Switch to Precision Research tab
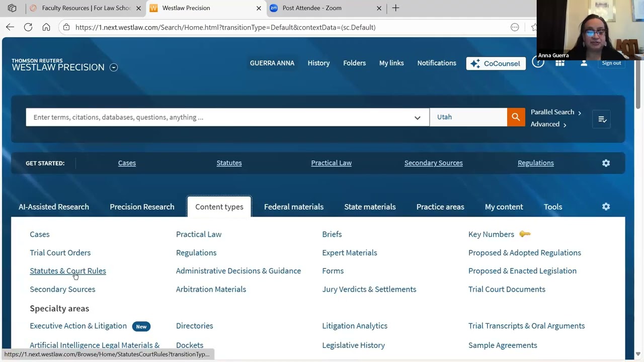 point(142,207)
